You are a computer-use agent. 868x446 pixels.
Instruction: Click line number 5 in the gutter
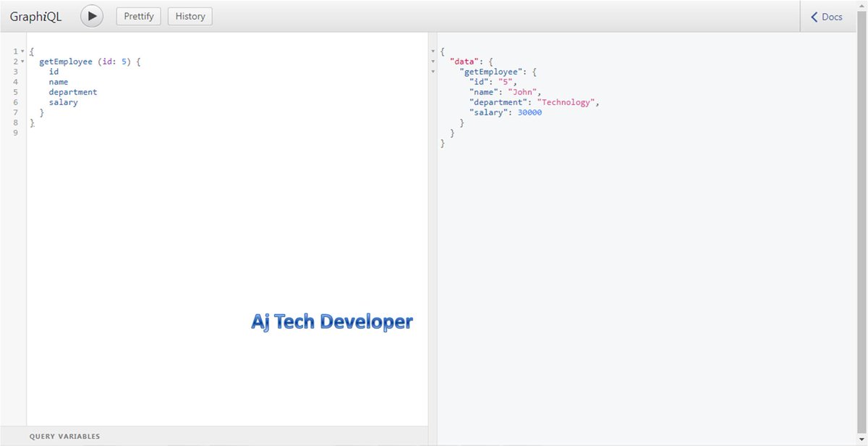pyautogui.click(x=15, y=92)
